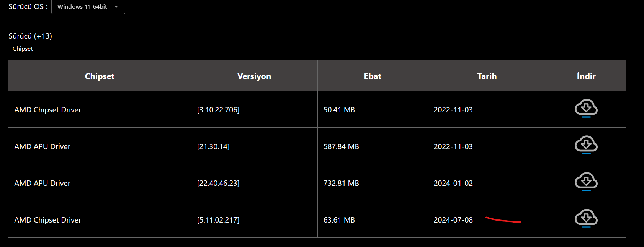Open the Sürücü OS dropdown
The width and height of the screenshot is (644, 247).
pos(88,7)
